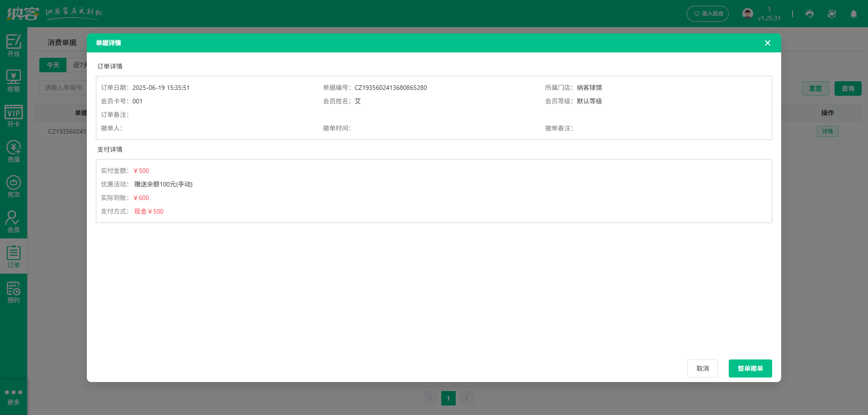Screen dimensions: 868x415
Task: Switch to the 今天 date filter tab
Action: [53, 65]
